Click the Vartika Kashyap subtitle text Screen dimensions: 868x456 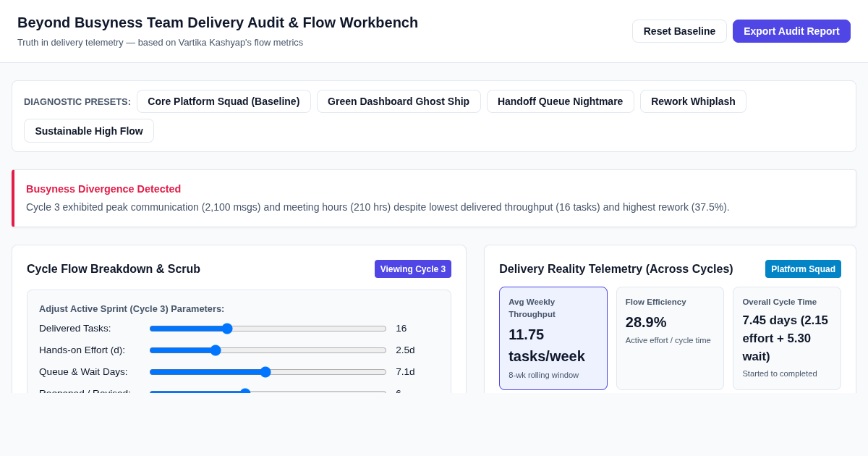[161, 43]
